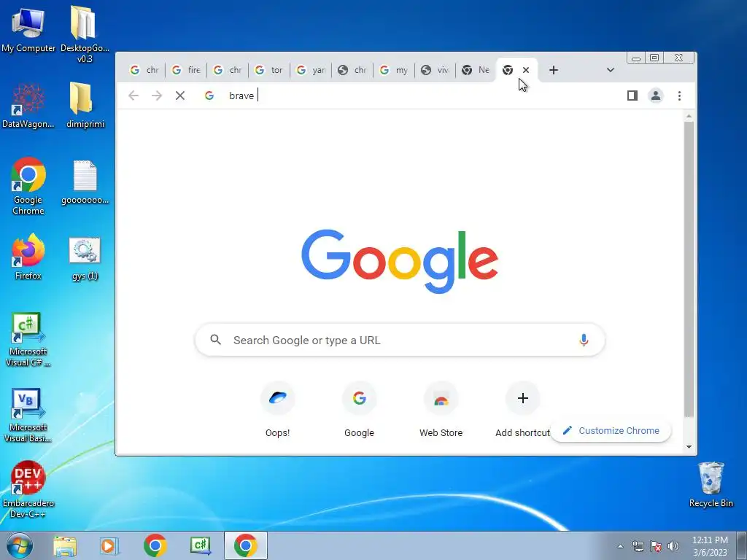
Task: Click the Google logo on page
Action: click(400, 262)
